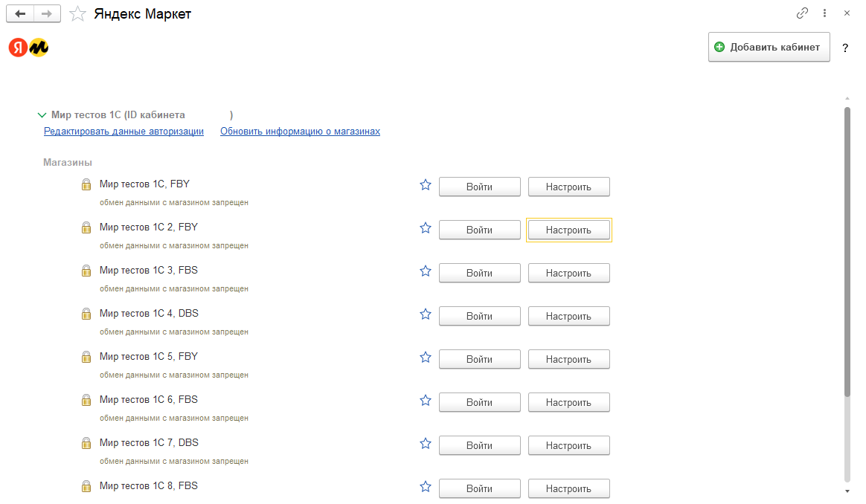Image resolution: width=866 pixels, height=504 pixels.
Task: Click Обновить информацию о магазинах link
Action: click(x=300, y=132)
